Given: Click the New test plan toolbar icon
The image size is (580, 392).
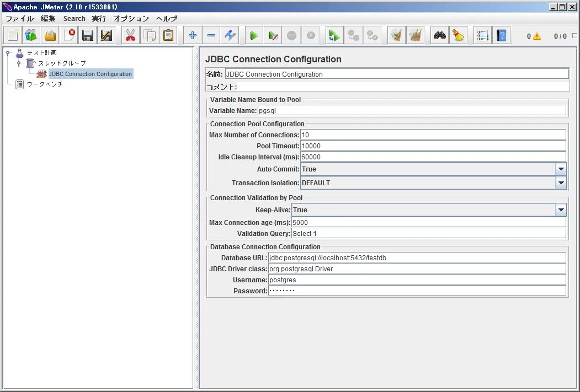Looking at the screenshot, I should coord(13,35).
